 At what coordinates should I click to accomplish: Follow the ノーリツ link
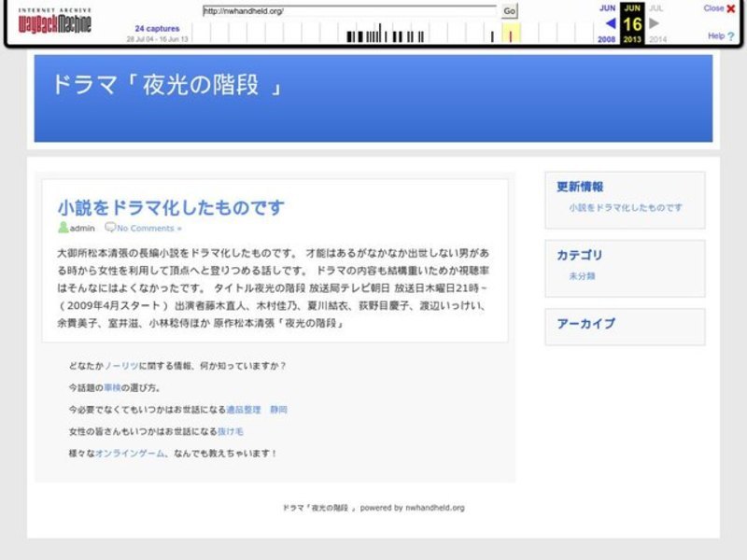click(121, 366)
